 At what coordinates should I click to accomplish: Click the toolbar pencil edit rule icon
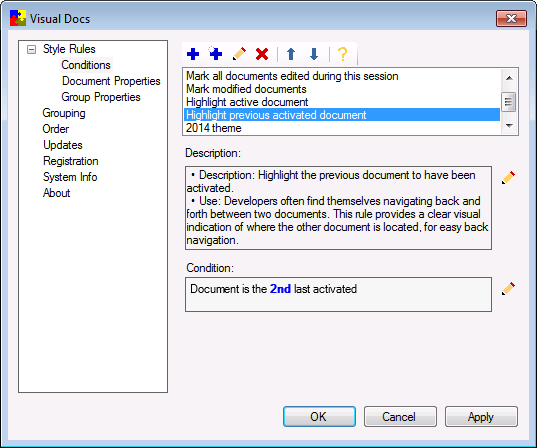coord(239,54)
